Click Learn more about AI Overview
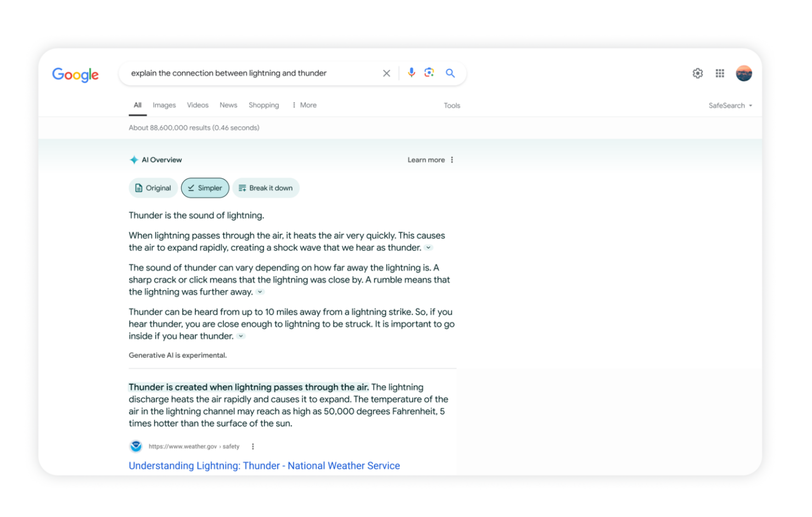The width and height of the screenshot is (812, 517). 426,159
